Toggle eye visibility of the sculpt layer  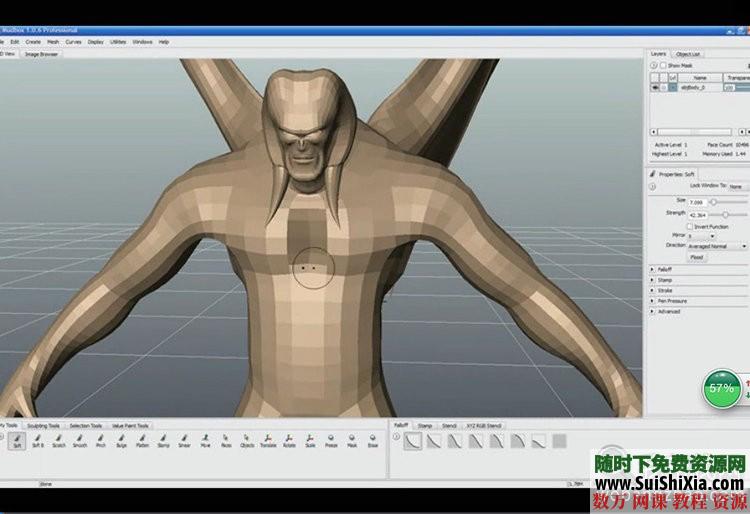tap(655, 87)
